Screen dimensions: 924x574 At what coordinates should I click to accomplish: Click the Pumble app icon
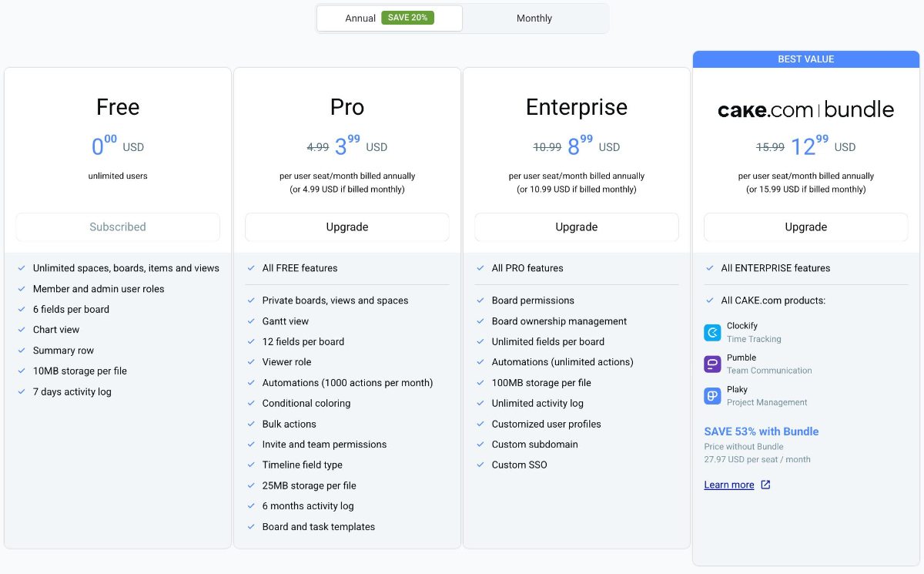pyautogui.click(x=712, y=364)
